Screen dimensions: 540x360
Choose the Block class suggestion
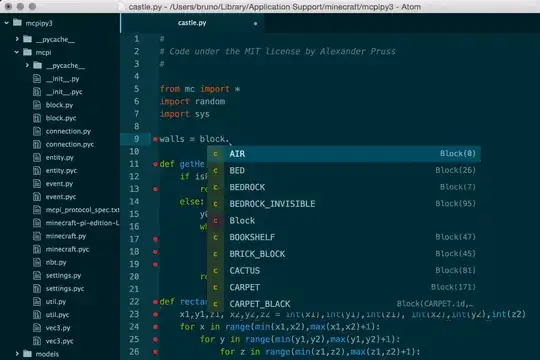point(344,220)
